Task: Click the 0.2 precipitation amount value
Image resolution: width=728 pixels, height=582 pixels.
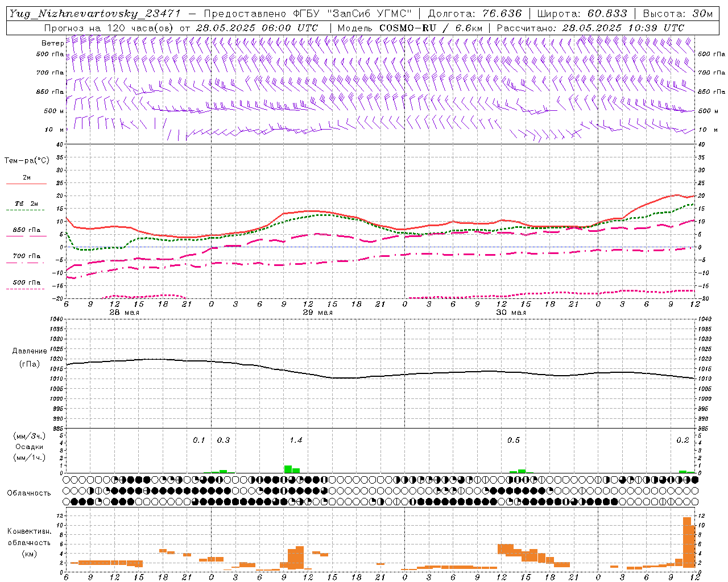Action: pos(682,440)
